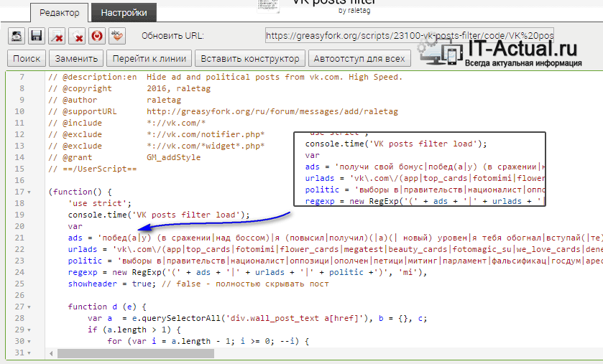The height and width of the screenshot is (364, 603).
Task: Collapse the function d fold at line 27
Action: click(x=29, y=307)
